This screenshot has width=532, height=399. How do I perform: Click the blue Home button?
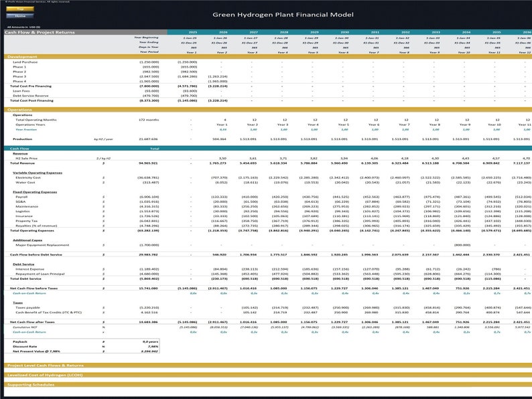[x=20, y=16]
